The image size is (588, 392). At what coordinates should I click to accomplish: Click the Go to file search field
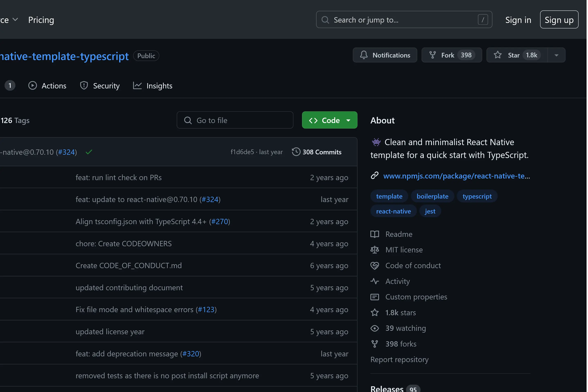click(235, 120)
